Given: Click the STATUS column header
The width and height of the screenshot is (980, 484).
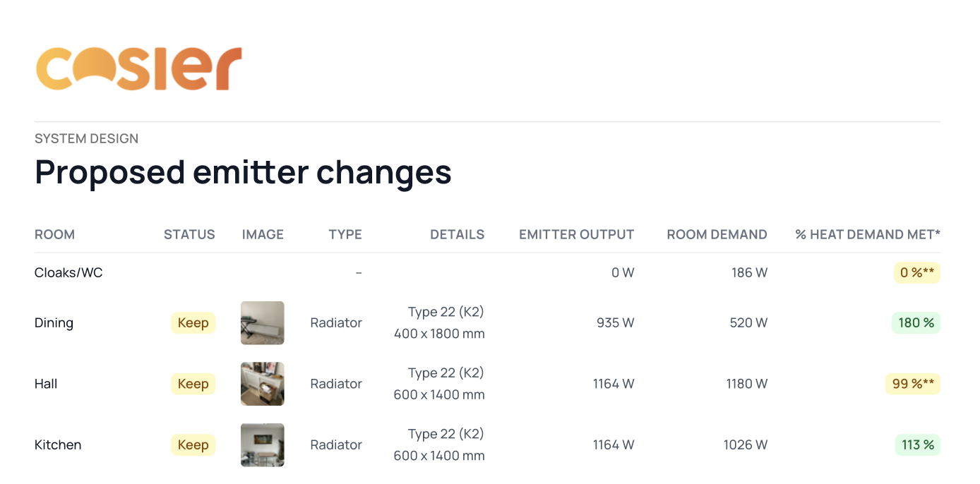Looking at the screenshot, I should point(189,235).
